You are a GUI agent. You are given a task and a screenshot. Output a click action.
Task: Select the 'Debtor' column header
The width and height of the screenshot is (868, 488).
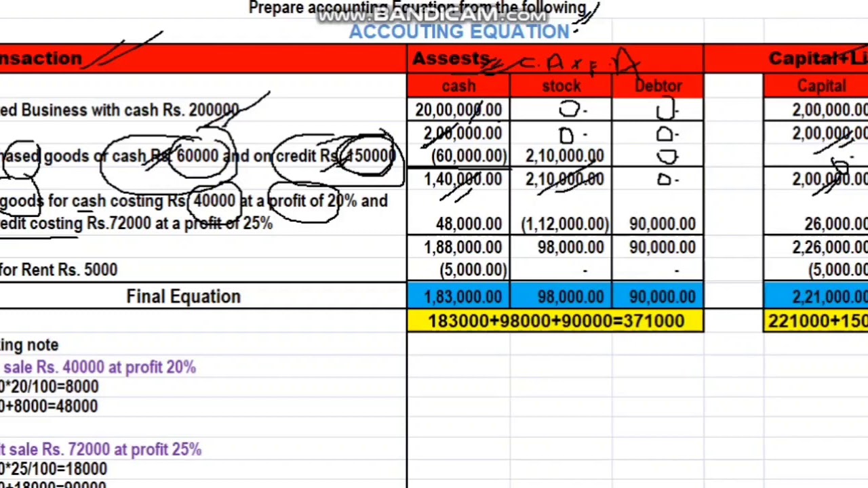point(658,86)
